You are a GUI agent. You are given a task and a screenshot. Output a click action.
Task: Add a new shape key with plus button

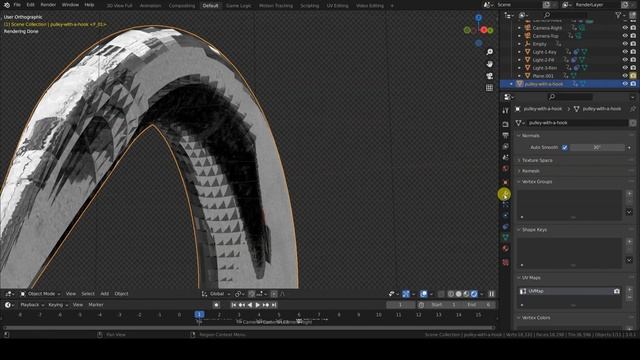(x=629, y=242)
